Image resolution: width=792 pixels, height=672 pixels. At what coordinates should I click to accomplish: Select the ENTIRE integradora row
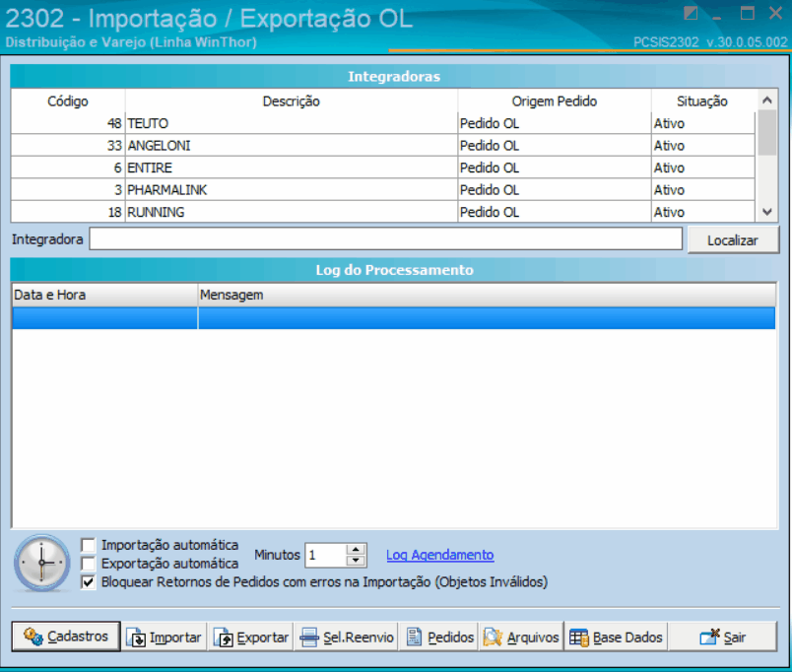383,168
